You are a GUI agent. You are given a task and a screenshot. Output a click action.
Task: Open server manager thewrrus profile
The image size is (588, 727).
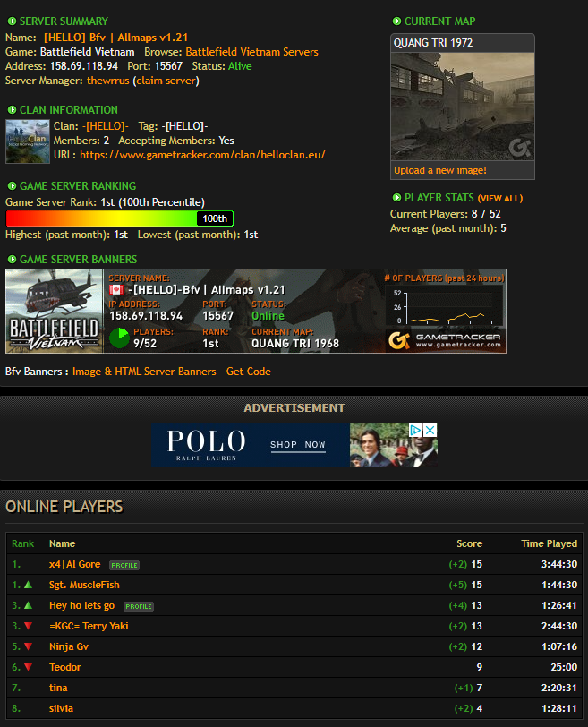(x=107, y=81)
